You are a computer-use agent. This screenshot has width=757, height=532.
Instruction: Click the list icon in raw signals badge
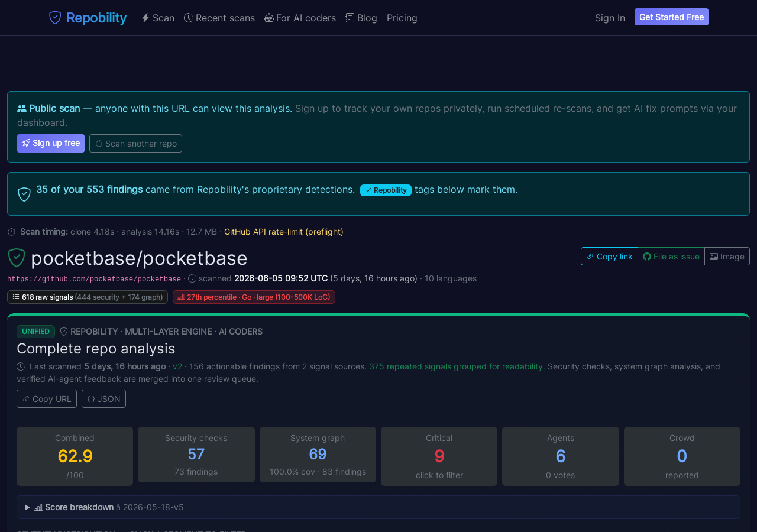[16, 297]
